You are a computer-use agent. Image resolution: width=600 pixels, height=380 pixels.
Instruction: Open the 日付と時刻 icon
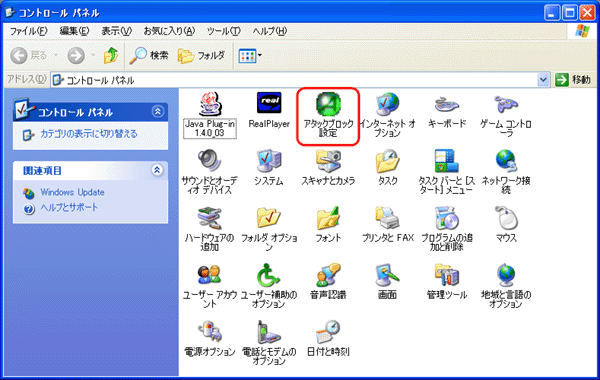coord(328,338)
